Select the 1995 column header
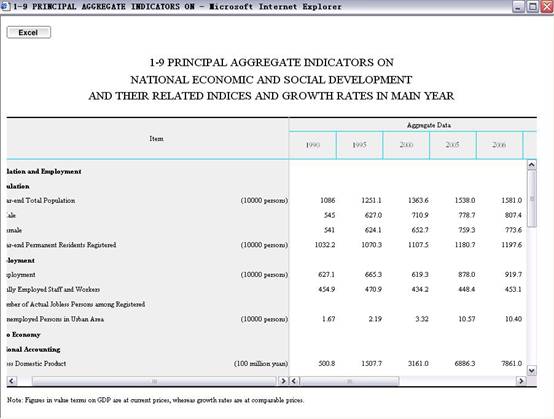 [359, 145]
